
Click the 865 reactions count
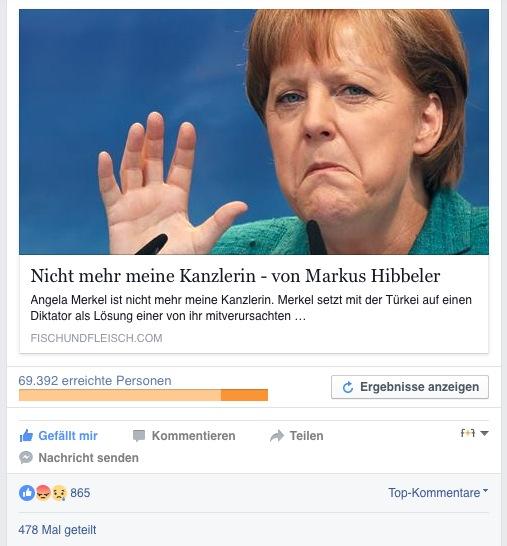click(x=80, y=493)
